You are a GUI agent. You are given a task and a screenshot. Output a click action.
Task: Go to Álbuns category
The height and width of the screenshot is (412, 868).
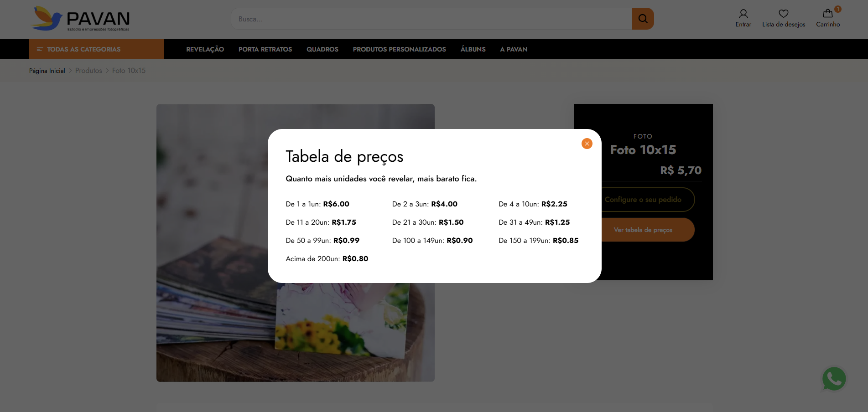point(473,49)
